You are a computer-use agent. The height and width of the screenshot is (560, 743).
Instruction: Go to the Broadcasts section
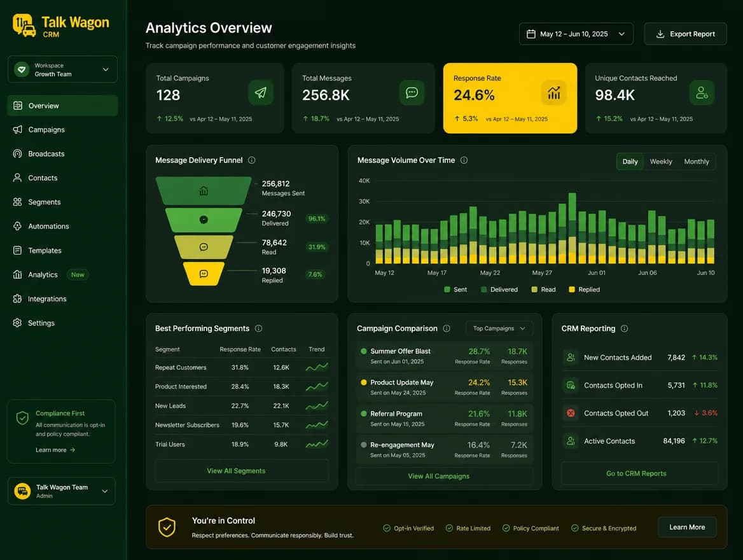pyautogui.click(x=62, y=153)
